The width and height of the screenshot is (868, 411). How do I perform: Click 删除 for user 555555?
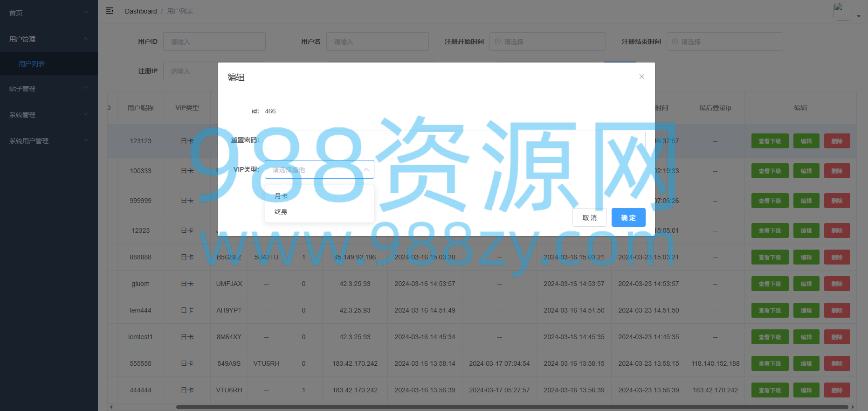pos(837,363)
